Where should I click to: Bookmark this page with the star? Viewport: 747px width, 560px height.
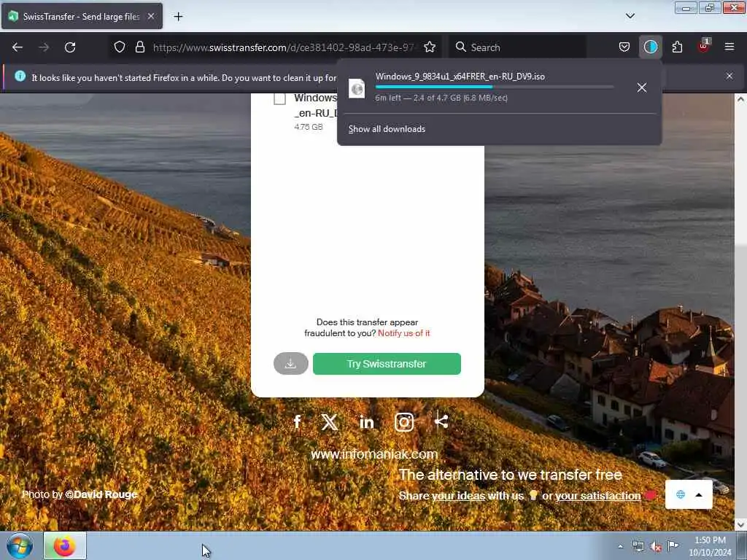point(430,47)
